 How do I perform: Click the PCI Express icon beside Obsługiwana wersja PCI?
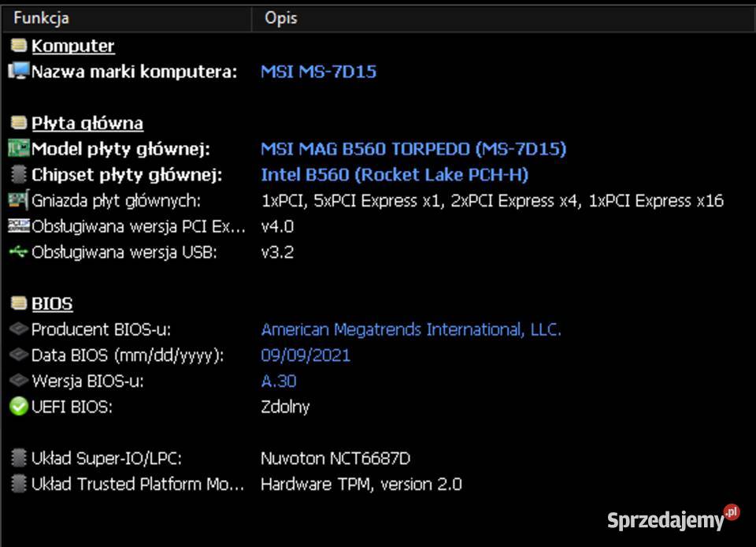pyautogui.click(x=18, y=226)
